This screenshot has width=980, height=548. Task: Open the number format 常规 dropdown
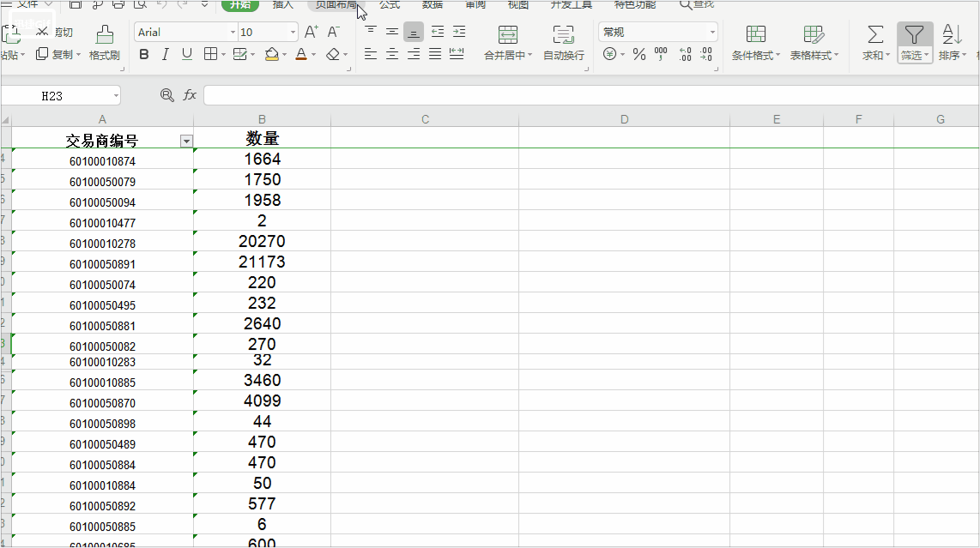tap(712, 32)
